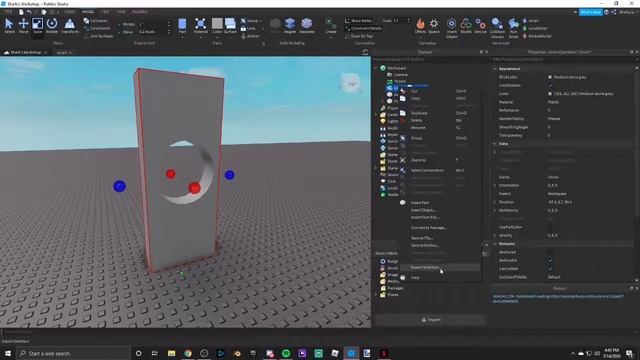Click the Negate solid modeling icon
Screen dimensions: 640x360
click(x=290, y=26)
